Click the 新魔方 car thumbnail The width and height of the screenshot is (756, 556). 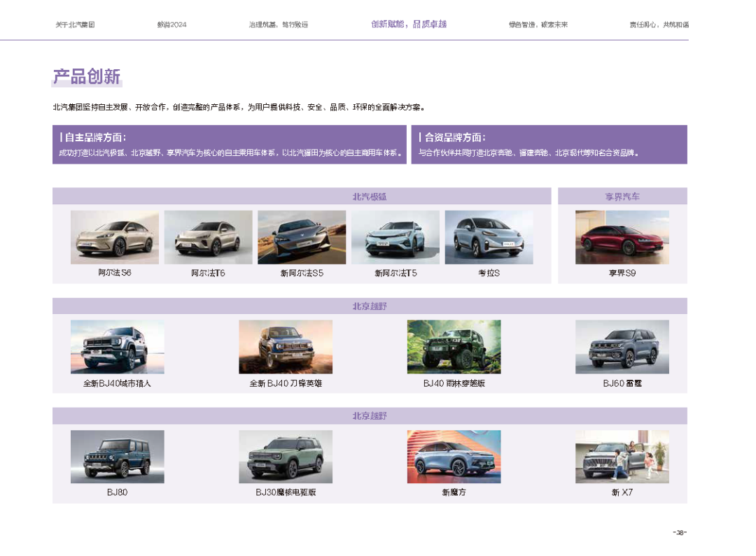point(454,457)
